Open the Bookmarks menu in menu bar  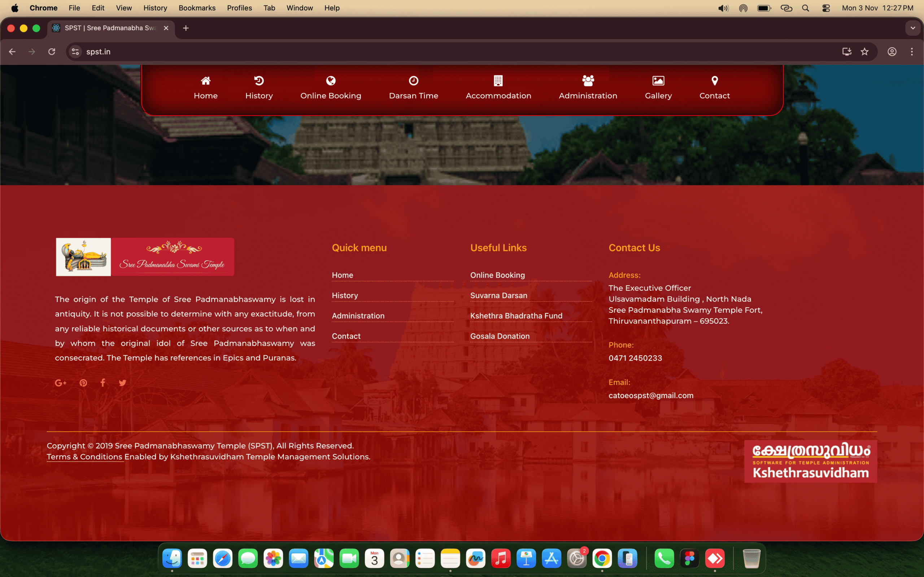[x=197, y=8]
